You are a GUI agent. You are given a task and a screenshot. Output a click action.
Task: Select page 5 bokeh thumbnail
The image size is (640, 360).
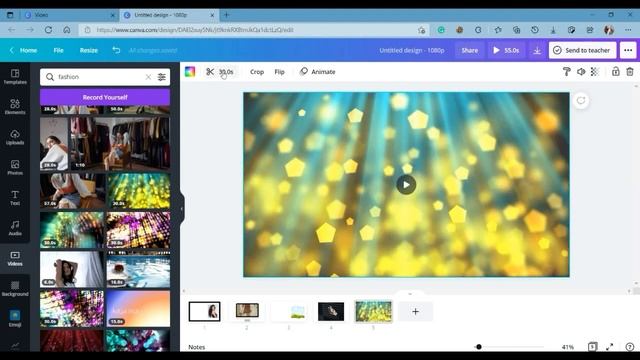pos(373,311)
